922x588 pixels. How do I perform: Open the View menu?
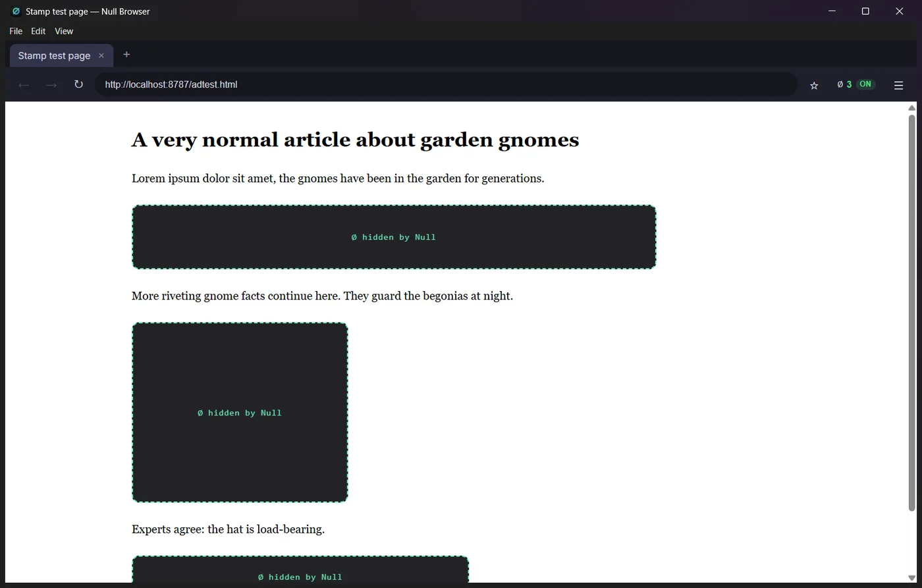[x=64, y=31]
